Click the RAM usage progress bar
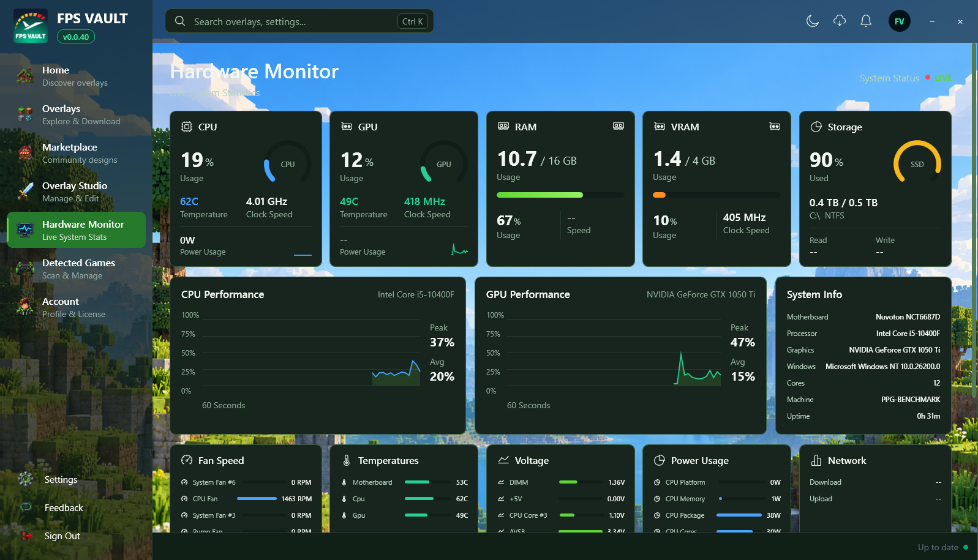This screenshot has height=560, width=978. click(560, 195)
